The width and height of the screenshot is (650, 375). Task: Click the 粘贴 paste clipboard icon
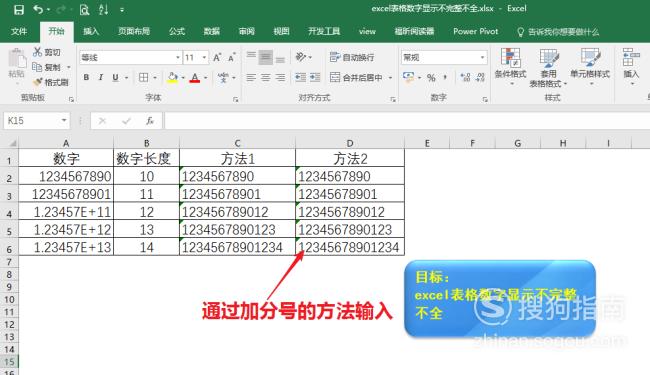pyautogui.click(x=17, y=59)
